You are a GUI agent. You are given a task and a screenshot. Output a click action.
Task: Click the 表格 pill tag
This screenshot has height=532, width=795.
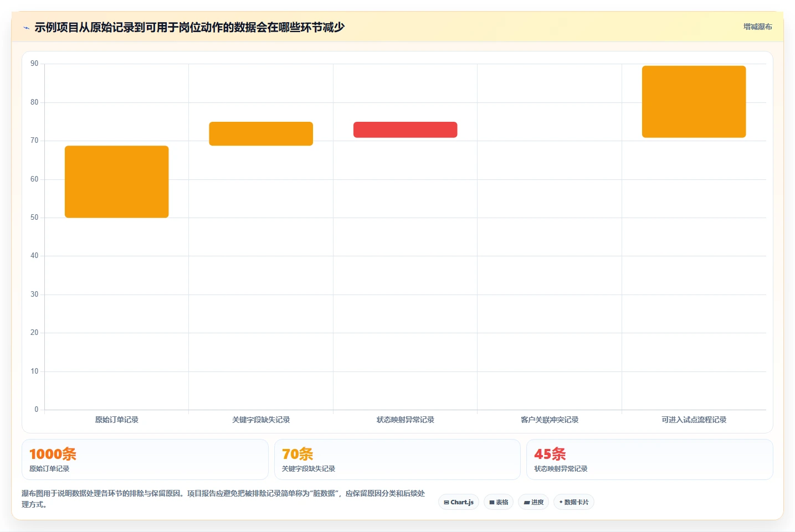pos(499,502)
